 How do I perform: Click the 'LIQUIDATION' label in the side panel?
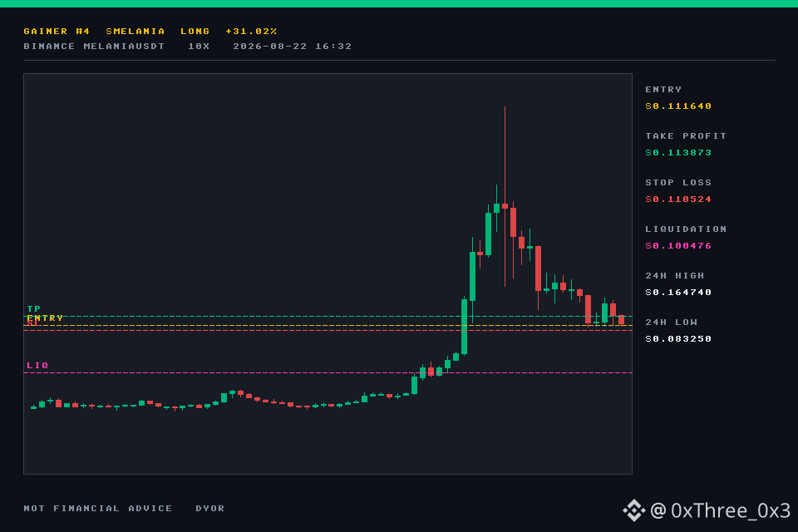pyautogui.click(x=686, y=229)
